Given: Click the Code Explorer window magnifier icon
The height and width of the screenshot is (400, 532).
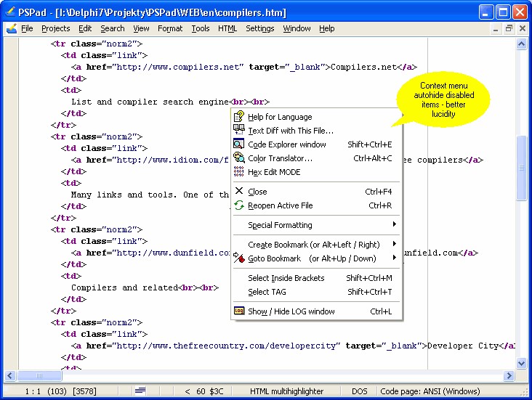Looking at the screenshot, I should (x=239, y=144).
